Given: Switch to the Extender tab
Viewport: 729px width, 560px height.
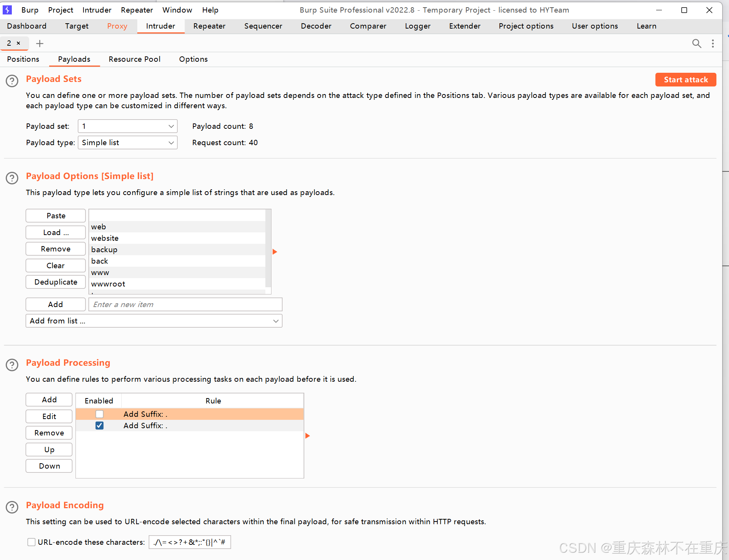Looking at the screenshot, I should click(465, 26).
